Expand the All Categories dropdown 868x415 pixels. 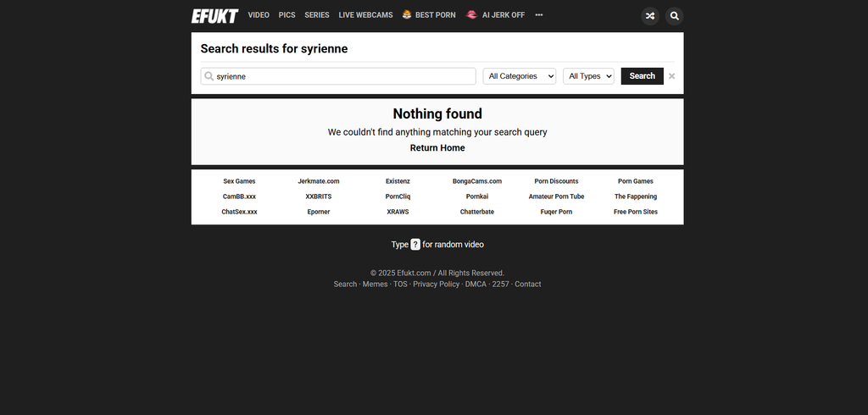(x=519, y=76)
